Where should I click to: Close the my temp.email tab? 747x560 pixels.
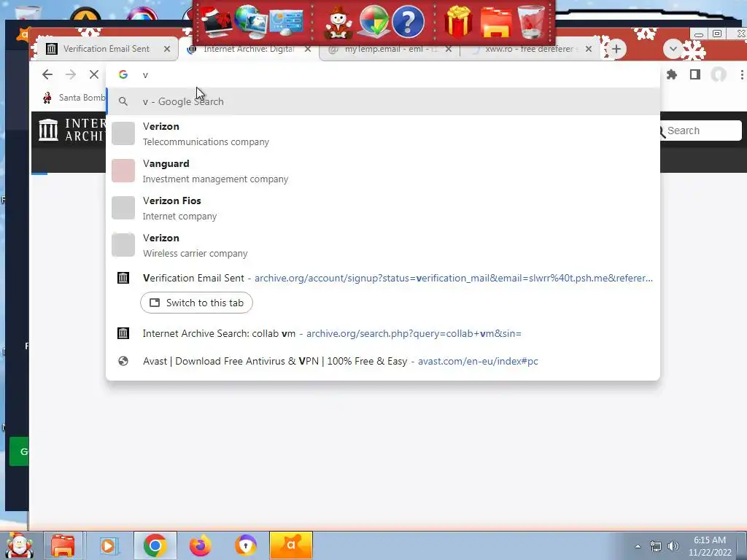click(x=449, y=49)
